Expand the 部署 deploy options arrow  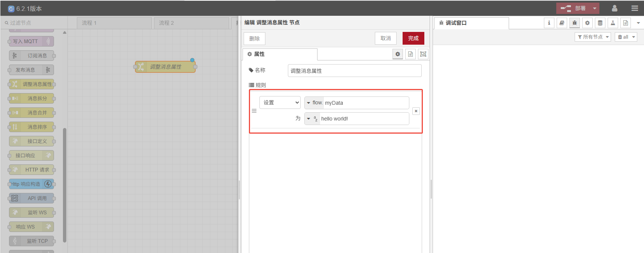pyautogui.click(x=595, y=8)
